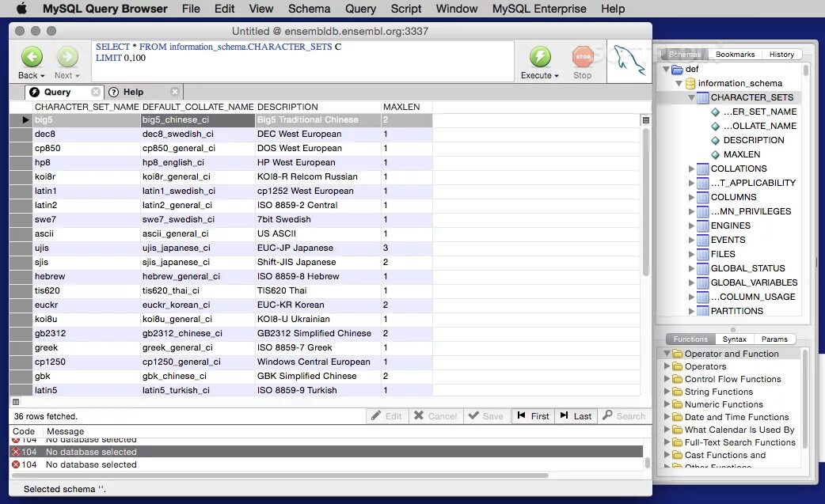Click the red Stop sign icon
Viewport: 825px width, 504px height.
(x=583, y=57)
